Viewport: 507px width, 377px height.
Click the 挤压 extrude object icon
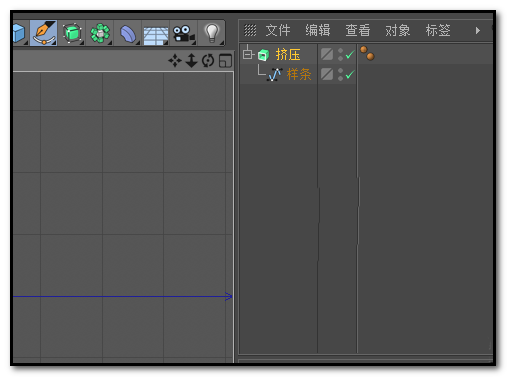tap(263, 55)
